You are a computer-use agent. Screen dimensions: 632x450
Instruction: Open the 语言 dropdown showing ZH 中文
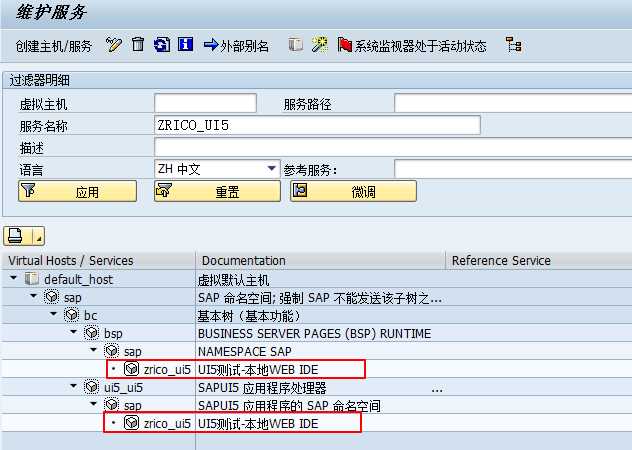tap(217, 169)
